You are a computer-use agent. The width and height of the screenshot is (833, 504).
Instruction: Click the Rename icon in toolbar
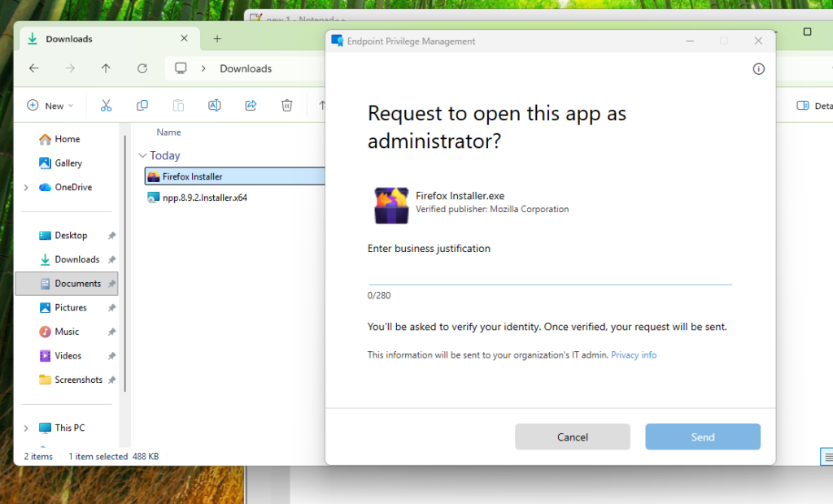click(214, 106)
